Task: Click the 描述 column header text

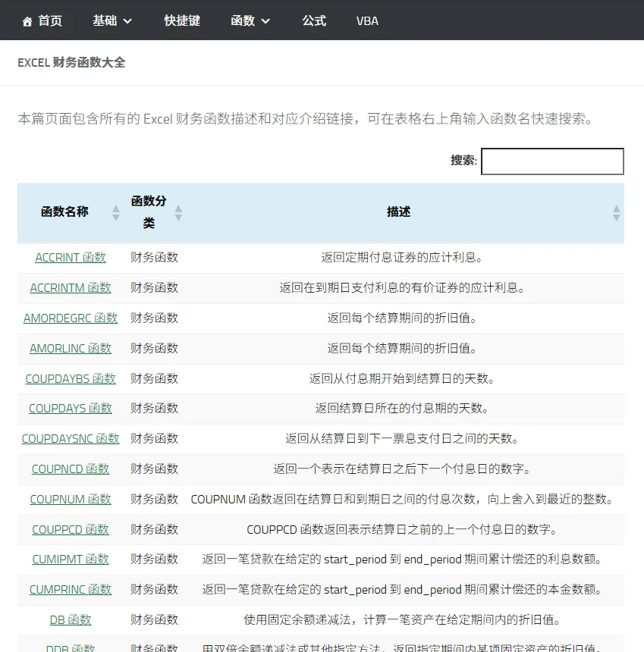Action: 398,212
